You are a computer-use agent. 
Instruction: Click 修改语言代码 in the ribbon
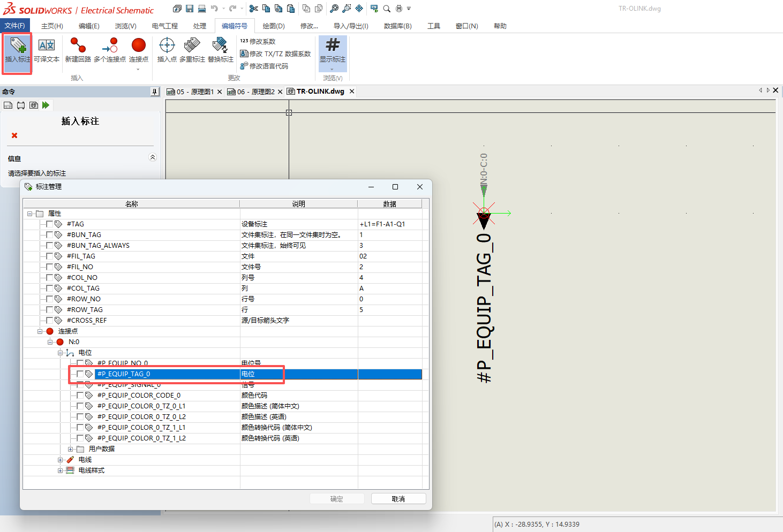[268, 66]
